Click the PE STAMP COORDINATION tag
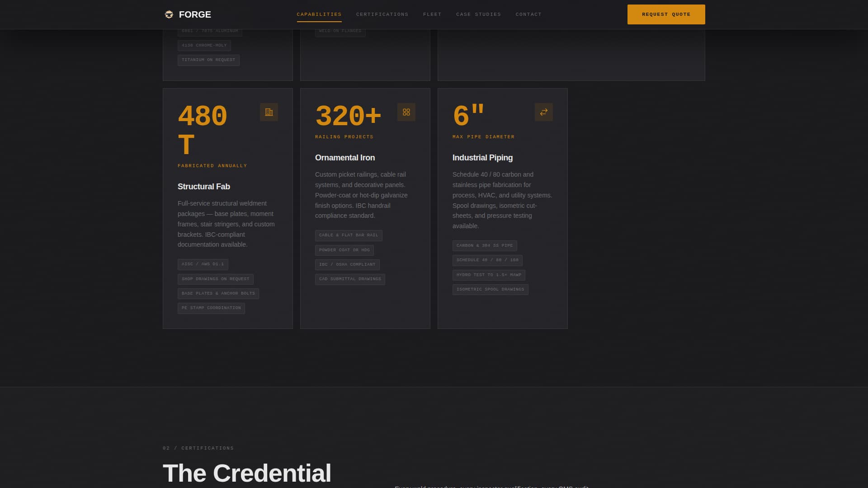 coord(211,308)
